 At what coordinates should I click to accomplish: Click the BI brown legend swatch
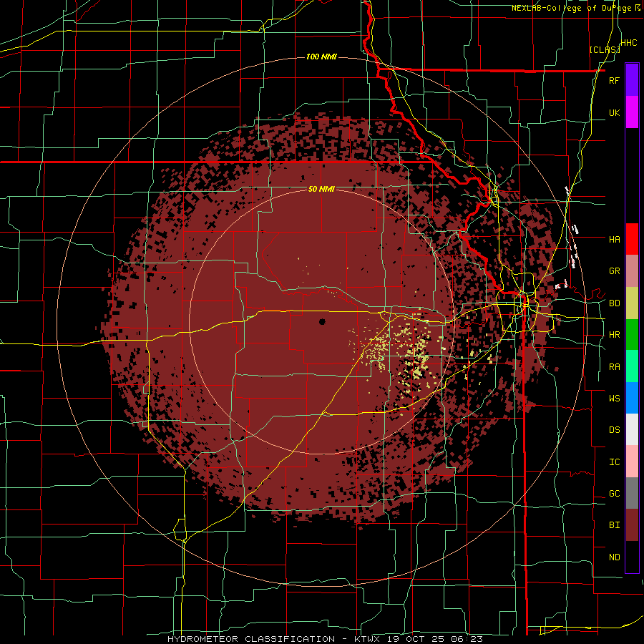click(x=632, y=525)
